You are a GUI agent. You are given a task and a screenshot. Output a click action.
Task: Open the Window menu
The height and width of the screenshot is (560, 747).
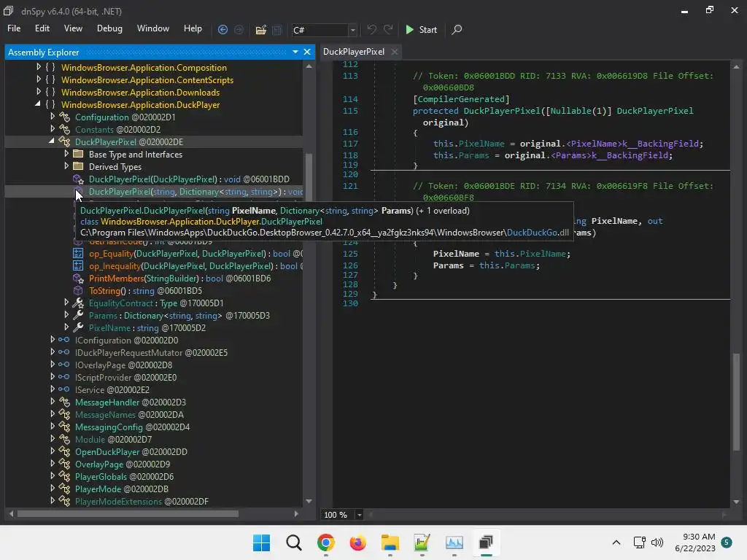click(153, 28)
